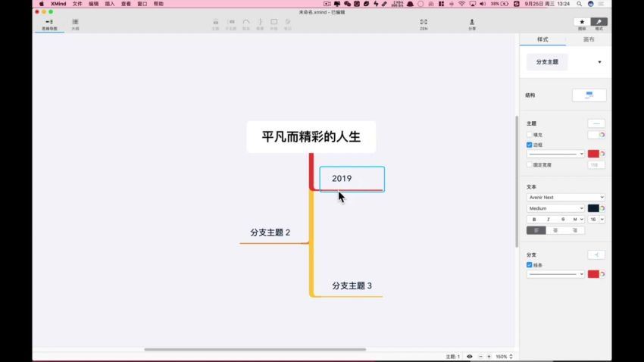
Task: Click the fixed width value field
Action: [x=596, y=164]
